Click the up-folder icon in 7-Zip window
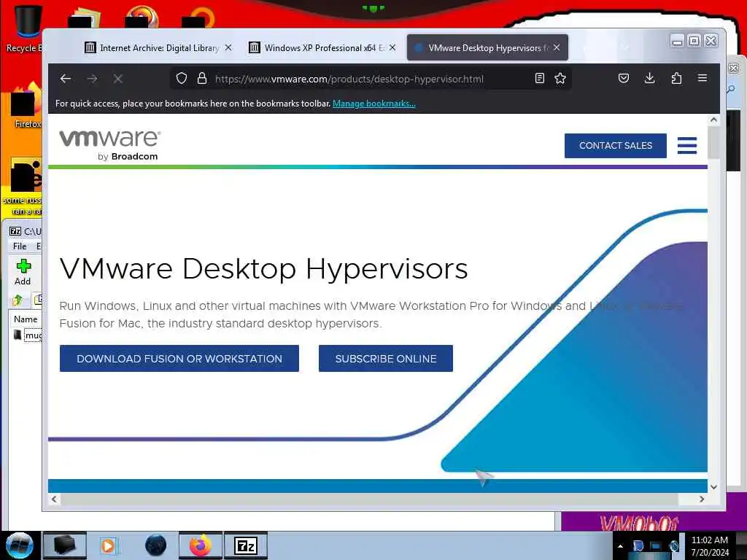The height and width of the screenshot is (560, 747). coord(18,300)
